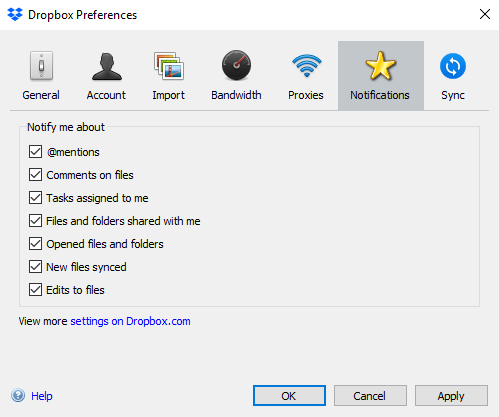Open the settings on Dropbox.com link
The image size is (499, 417).
pyautogui.click(x=130, y=321)
